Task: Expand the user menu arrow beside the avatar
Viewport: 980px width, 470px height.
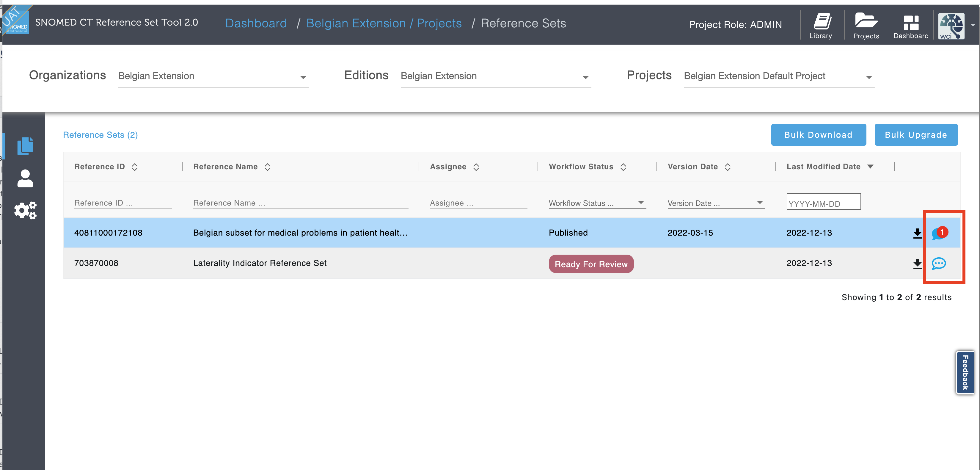Action: pos(973,25)
